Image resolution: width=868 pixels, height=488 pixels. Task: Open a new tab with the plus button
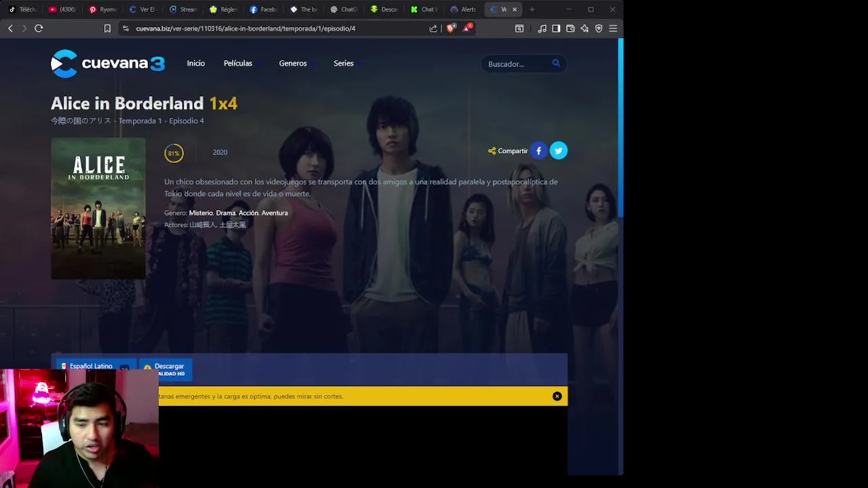click(x=532, y=9)
